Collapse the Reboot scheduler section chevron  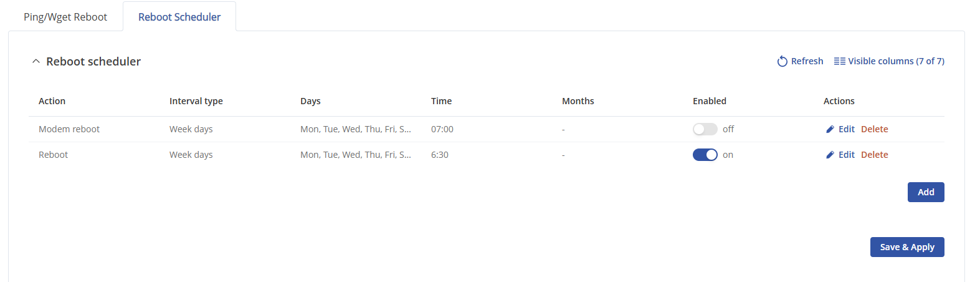pyautogui.click(x=36, y=61)
